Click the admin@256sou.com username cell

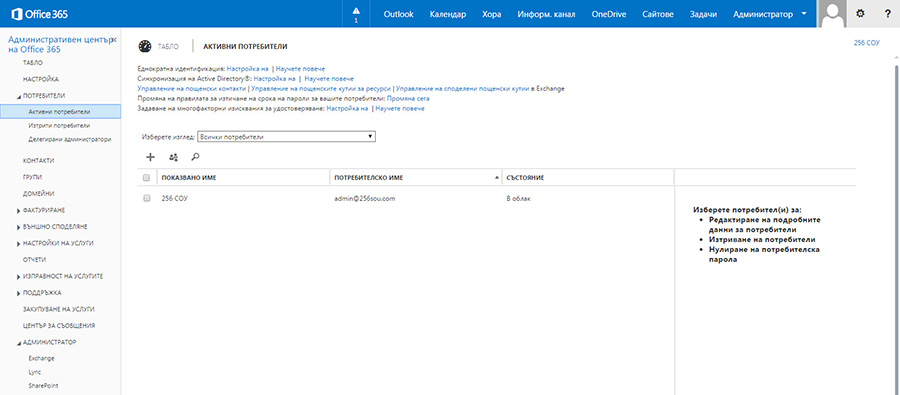365,198
